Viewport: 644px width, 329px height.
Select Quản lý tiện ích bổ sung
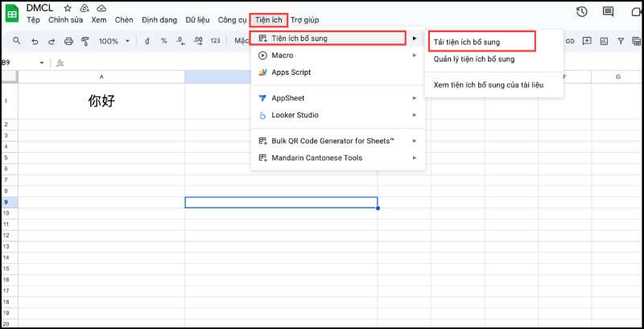coord(493,59)
